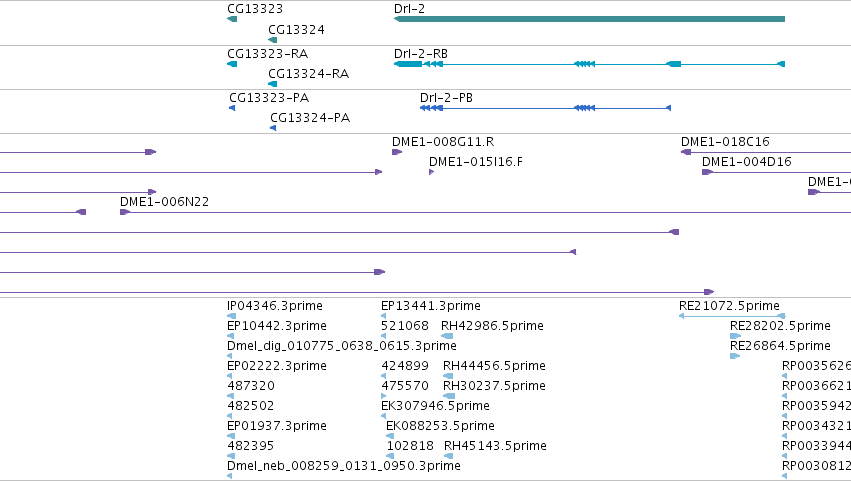Screen dimensions: 851x481
Task: Select the 487320 EST feature
Action: [x=251, y=386]
